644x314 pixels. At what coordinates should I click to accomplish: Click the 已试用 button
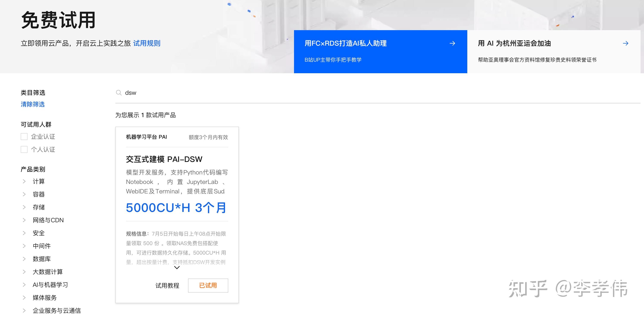point(208,286)
